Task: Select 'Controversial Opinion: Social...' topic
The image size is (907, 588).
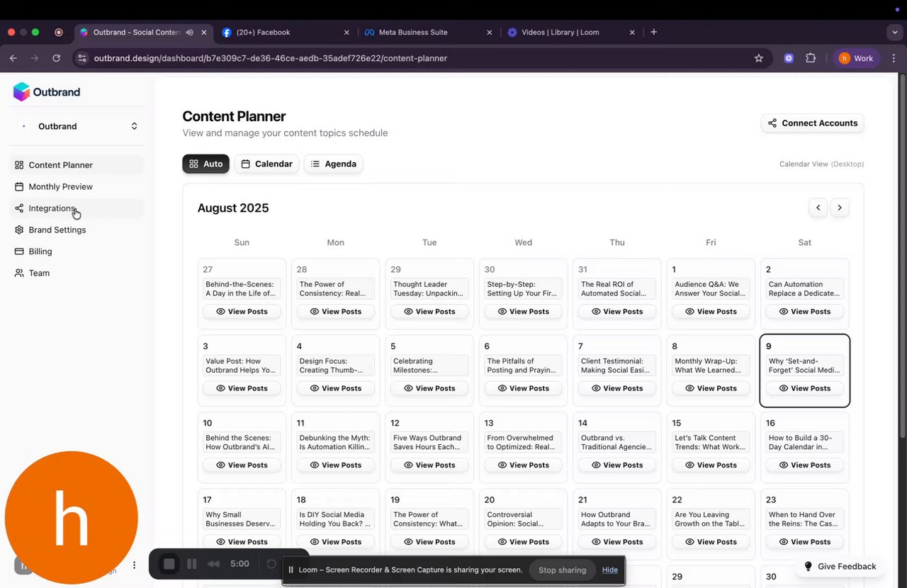Action: [523, 519]
